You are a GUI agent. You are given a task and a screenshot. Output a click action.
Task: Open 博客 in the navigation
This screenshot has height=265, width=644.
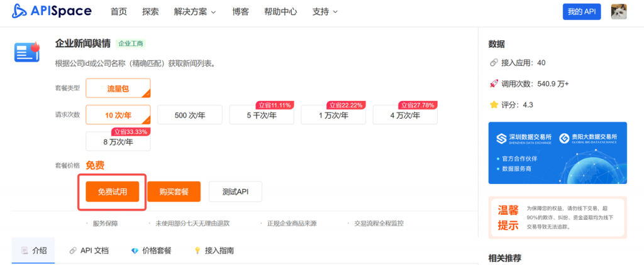(x=240, y=11)
